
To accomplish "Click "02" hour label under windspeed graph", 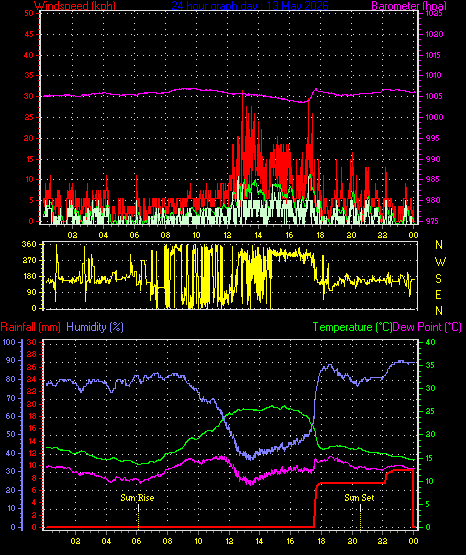I will pos(73,235).
